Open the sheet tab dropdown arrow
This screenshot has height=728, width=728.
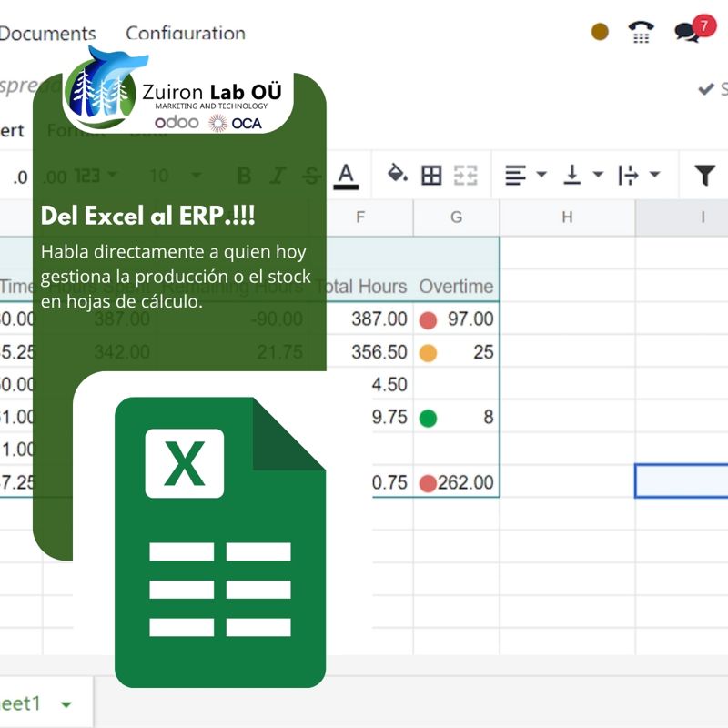[66, 704]
